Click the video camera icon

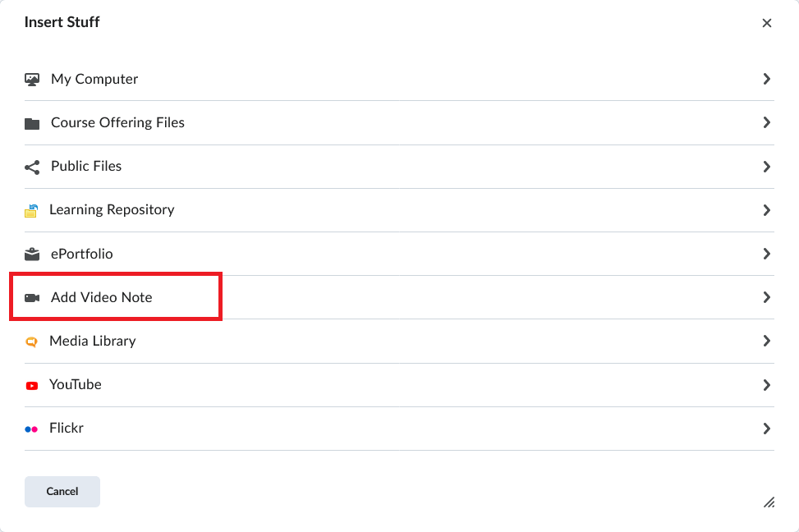point(32,297)
